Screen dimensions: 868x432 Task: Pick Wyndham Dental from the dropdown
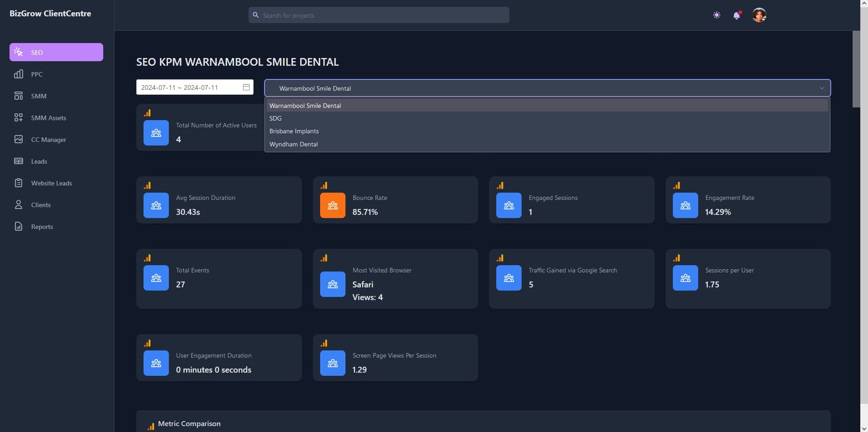click(547, 144)
